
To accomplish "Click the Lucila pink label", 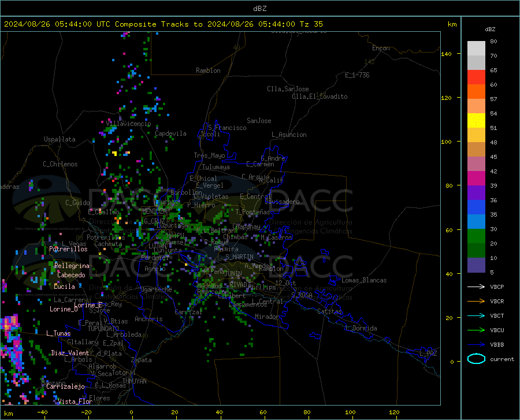I will 64,287.
